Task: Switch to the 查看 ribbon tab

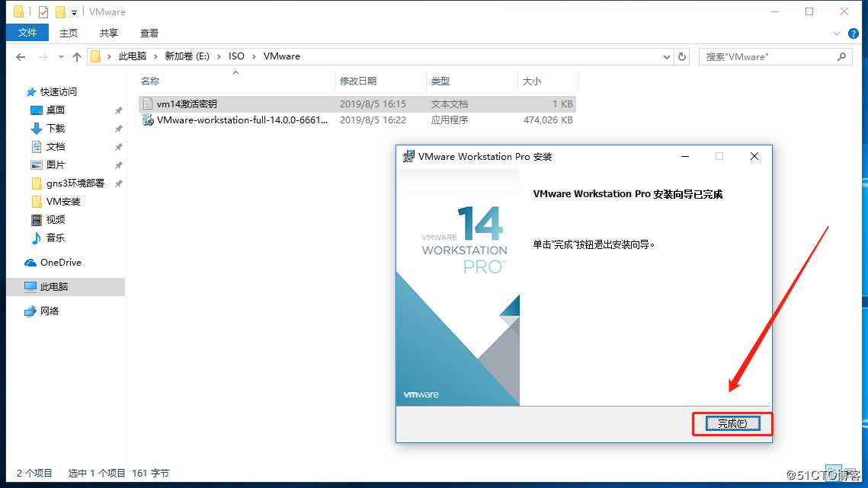Action: 149,33
